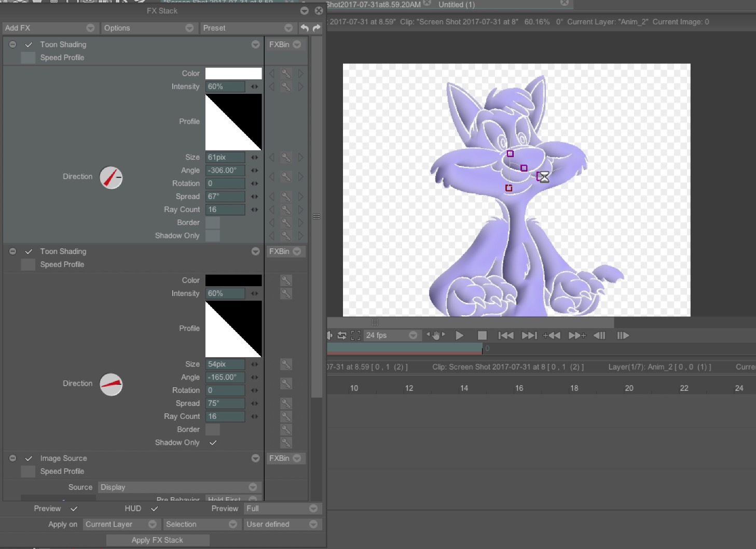
Task: Jump to the first frame
Action: point(506,335)
